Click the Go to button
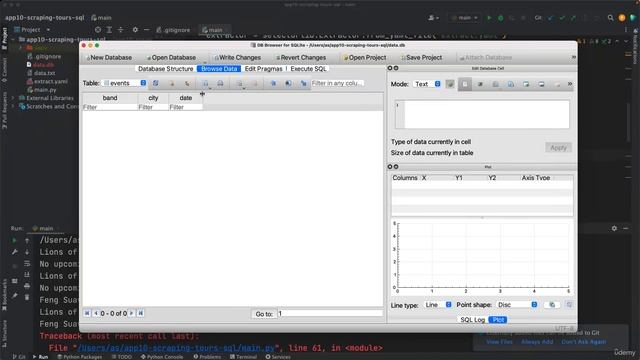Image resolution: width=640 pixels, height=360 pixels. coord(264,314)
